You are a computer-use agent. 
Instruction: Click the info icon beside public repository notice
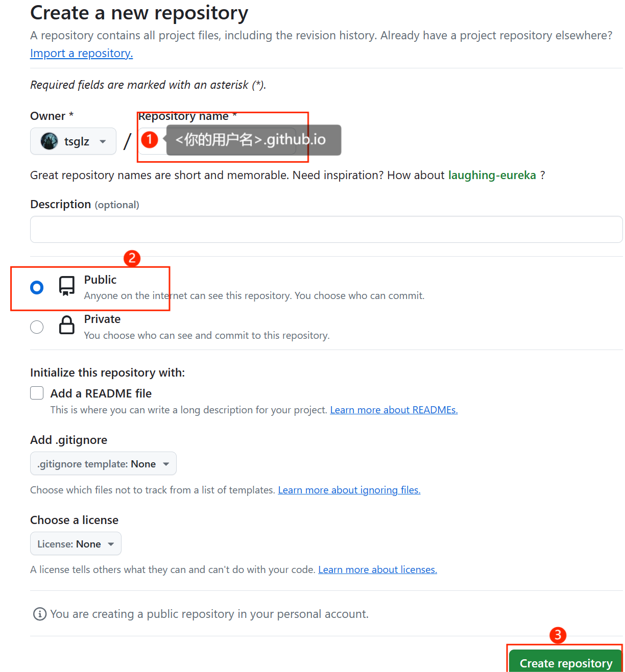[39, 614]
